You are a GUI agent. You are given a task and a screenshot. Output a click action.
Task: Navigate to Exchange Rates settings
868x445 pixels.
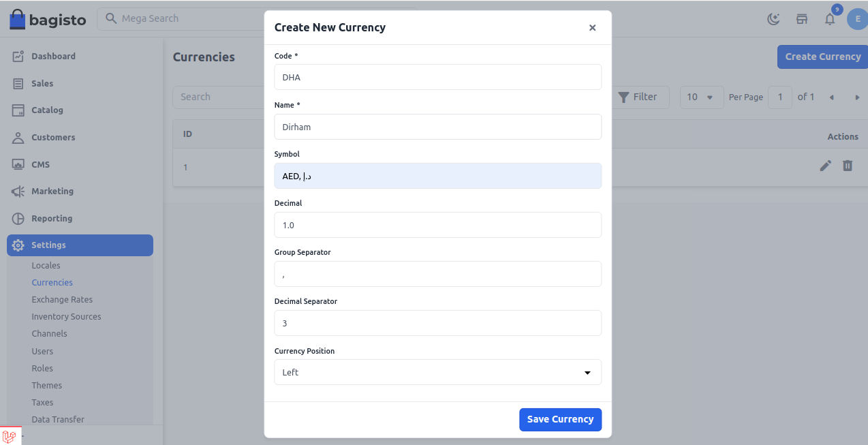coord(61,299)
